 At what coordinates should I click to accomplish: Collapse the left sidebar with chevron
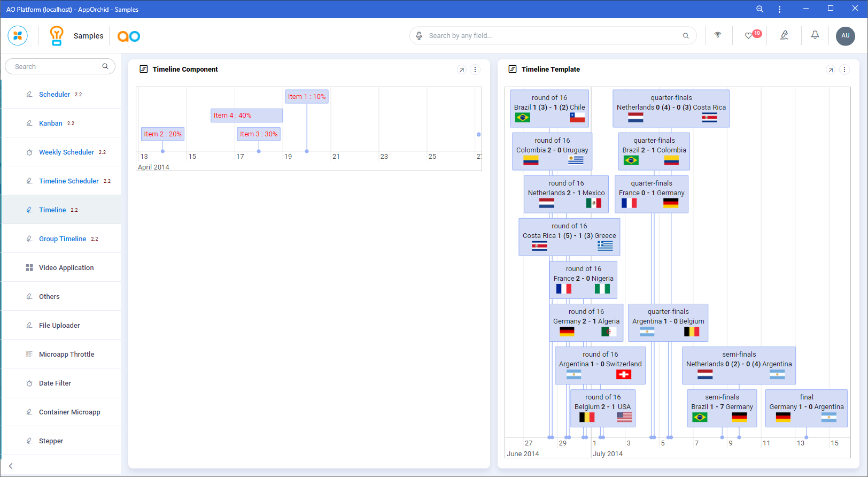pos(11,466)
